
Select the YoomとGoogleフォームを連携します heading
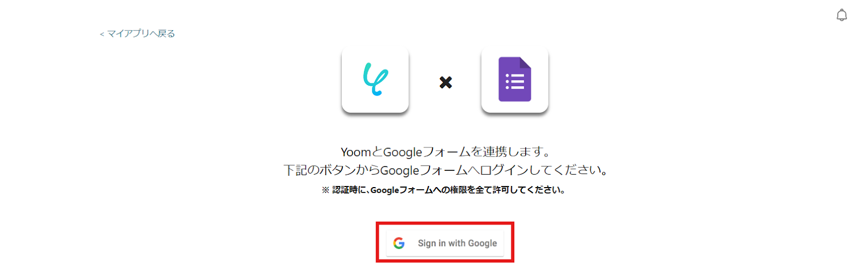(x=445, y=152)
